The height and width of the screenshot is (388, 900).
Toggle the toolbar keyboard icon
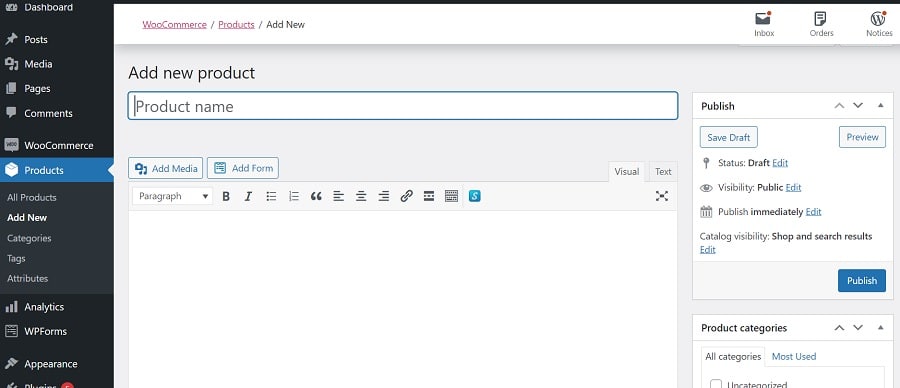pos(452,196)
